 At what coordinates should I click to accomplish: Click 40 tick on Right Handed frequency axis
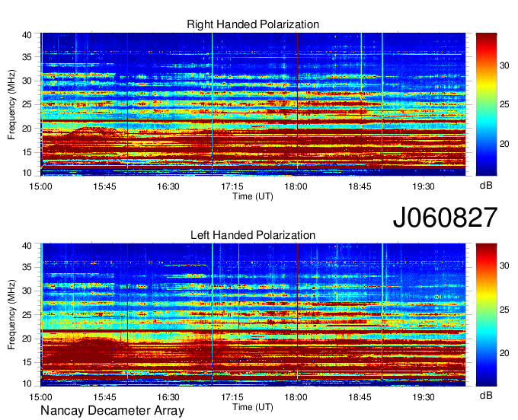click(x=27, y=35)
